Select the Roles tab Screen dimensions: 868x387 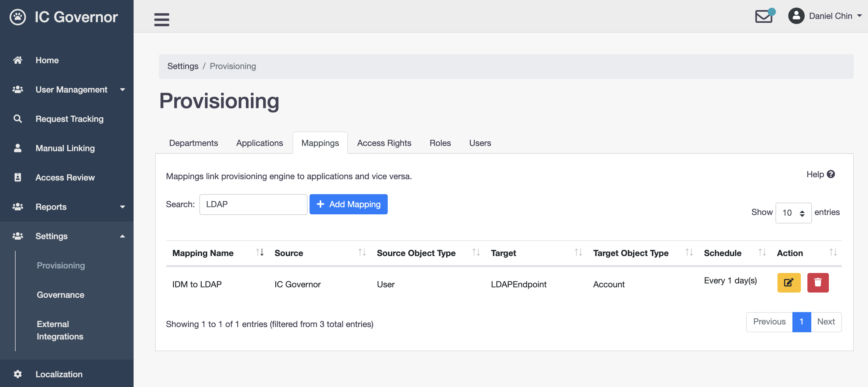[441, 143]
